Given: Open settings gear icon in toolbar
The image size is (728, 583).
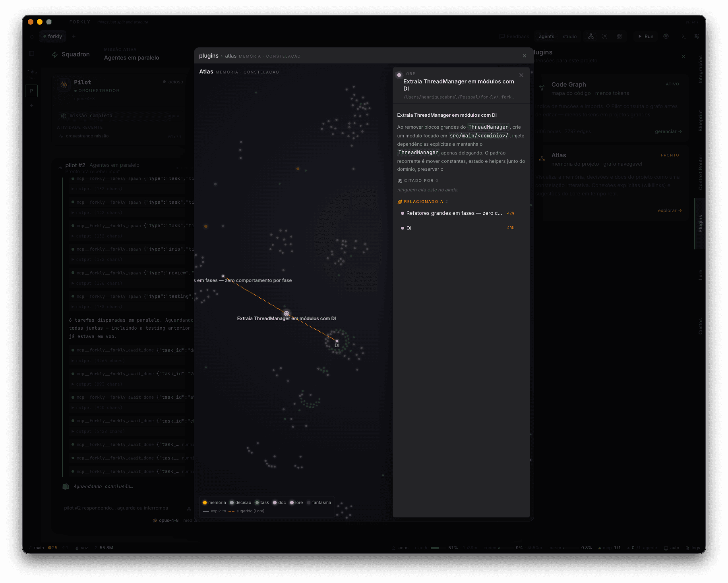Looking at the screenshot, I should [x=666, y=36].
